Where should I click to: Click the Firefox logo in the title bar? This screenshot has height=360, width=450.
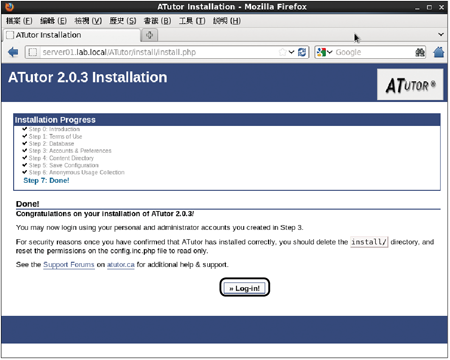9,7
